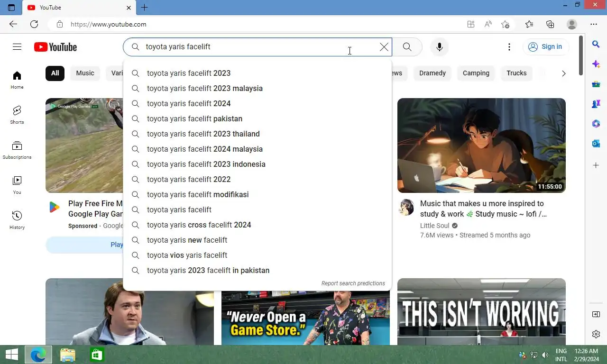Go to the YouTube logo home link
The width and height of the screenshot is (607, 364).
pyautogui.click(x=55, y=47)
